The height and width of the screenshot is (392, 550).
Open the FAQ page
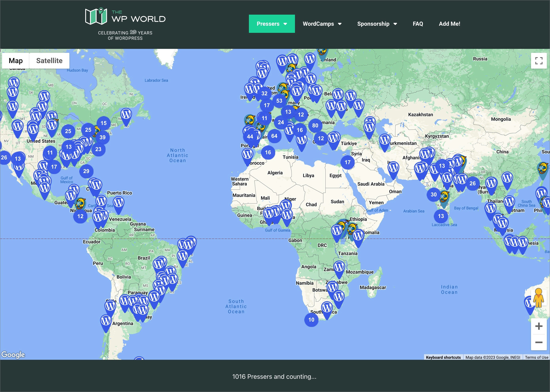[418, 24]
